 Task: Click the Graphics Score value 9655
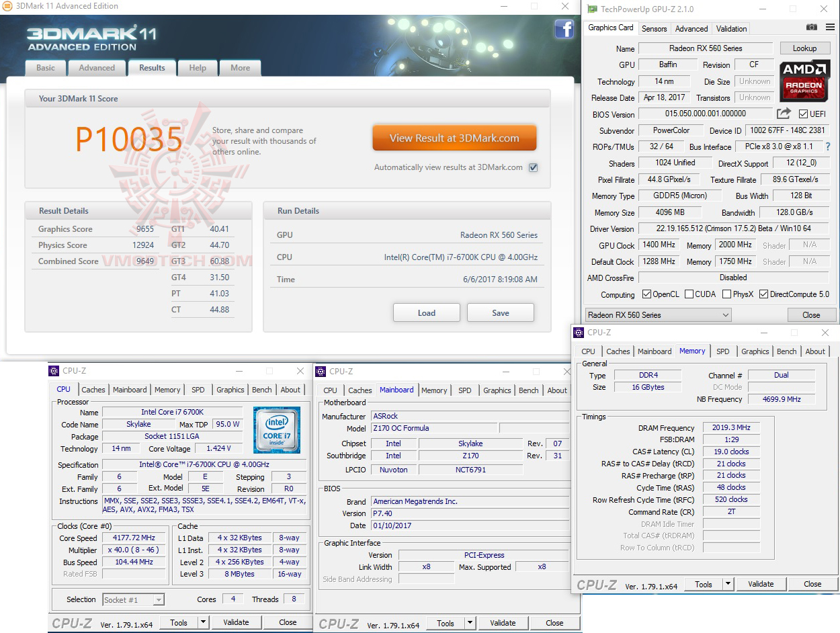tap(145, 229)
